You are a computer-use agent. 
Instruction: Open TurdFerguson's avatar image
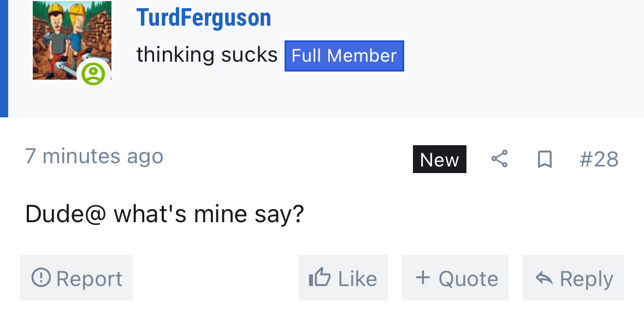pyautogui.click(x=72, y=40)
